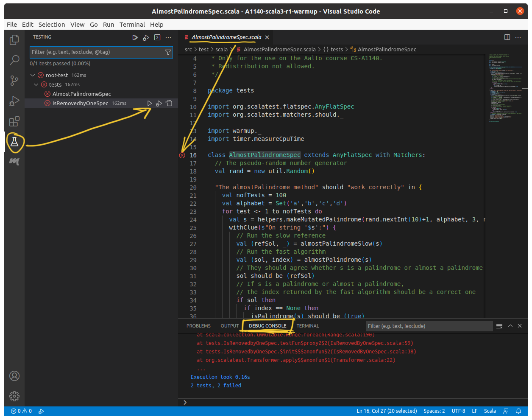
Task: Debug the IsRemovedbyOneSpec test
Action: tap(159, 103)
